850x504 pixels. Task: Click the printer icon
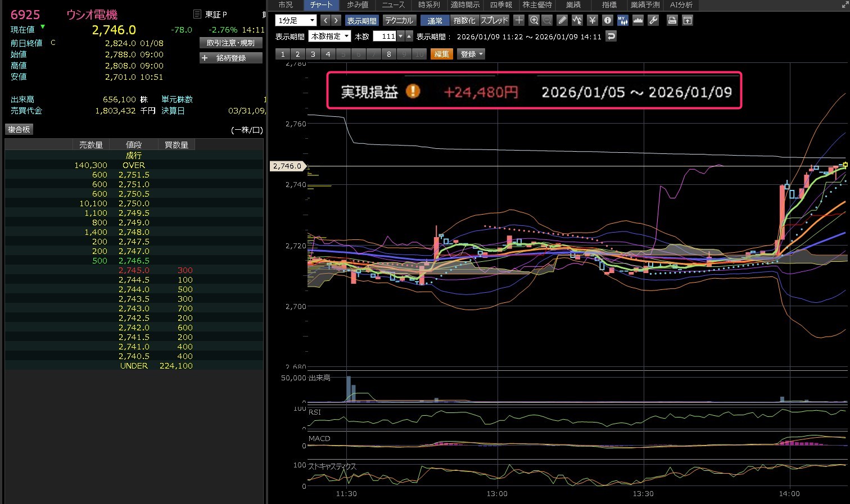(x=672, y=20)
